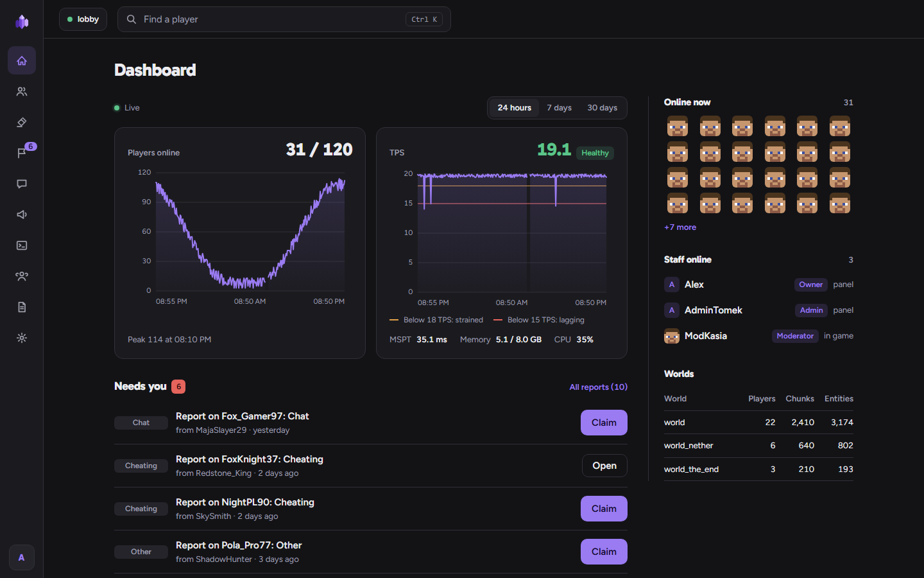Click Alex's avatar in Staff online
The height and width of the screenshot is (578, 924).
coord(672,285)
